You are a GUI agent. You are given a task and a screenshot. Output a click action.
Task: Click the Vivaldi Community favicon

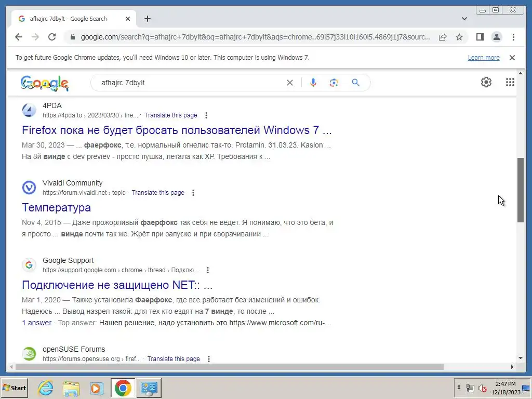click(x=29, y=188)
